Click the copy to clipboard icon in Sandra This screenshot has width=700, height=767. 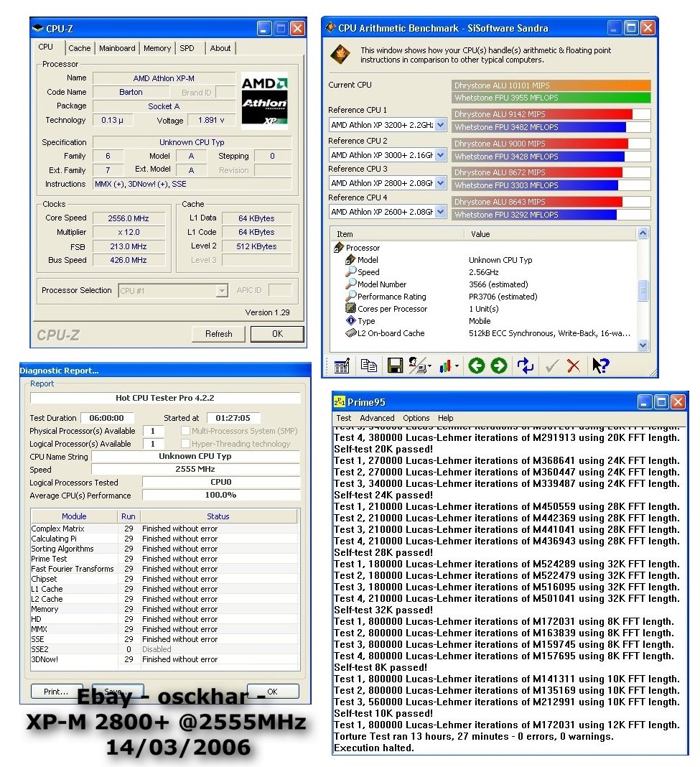tap(368, 366)
